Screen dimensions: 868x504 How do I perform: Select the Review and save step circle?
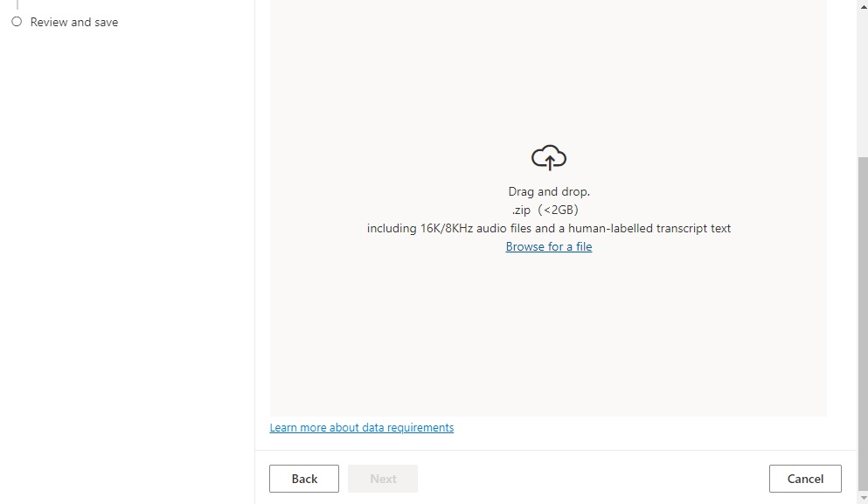(x=17, y=22)
